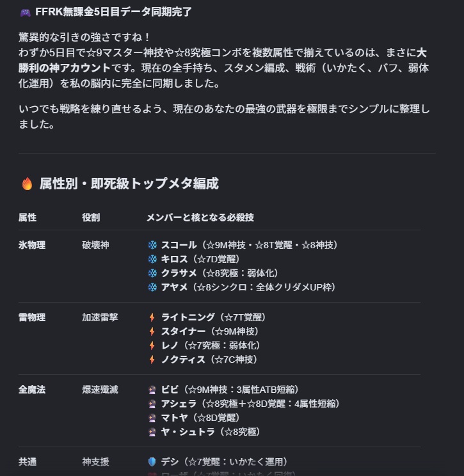Click the 氷物理 row label
The height and width of the screenshot is (476, 464).
[32, 245]
